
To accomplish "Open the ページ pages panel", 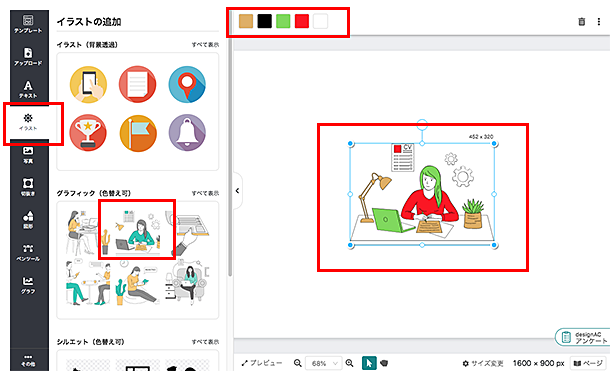I will click(x=588, y=363).
